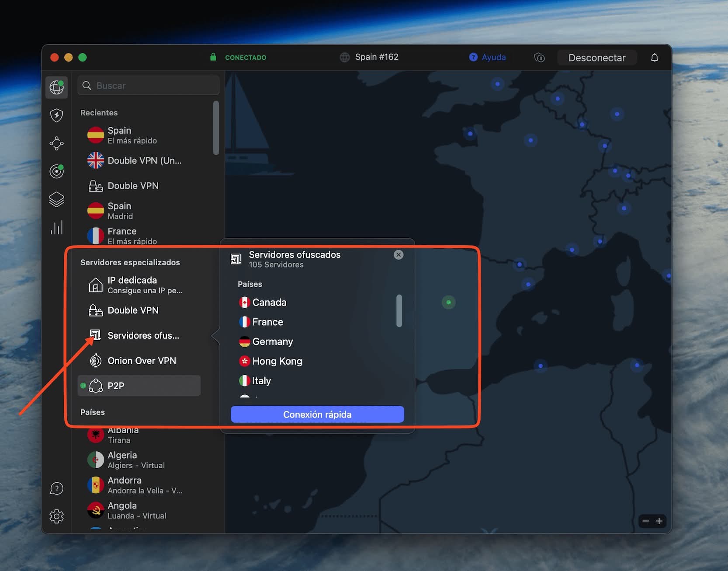Image resolution: width=728 pixels, height=571 pixels.
Task: Click the green lock connected icon
Action: (213, 57)
